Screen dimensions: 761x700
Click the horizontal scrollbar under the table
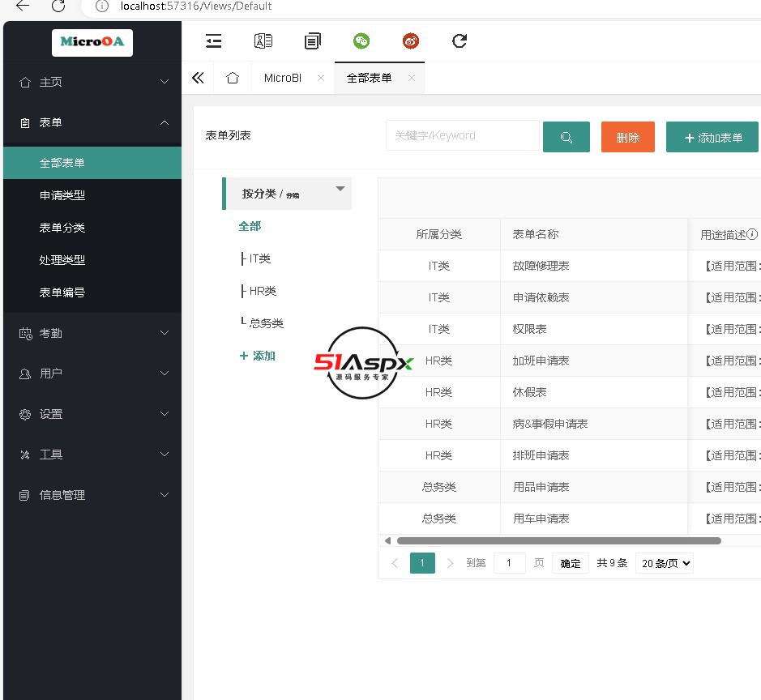(x=558, y=540)
